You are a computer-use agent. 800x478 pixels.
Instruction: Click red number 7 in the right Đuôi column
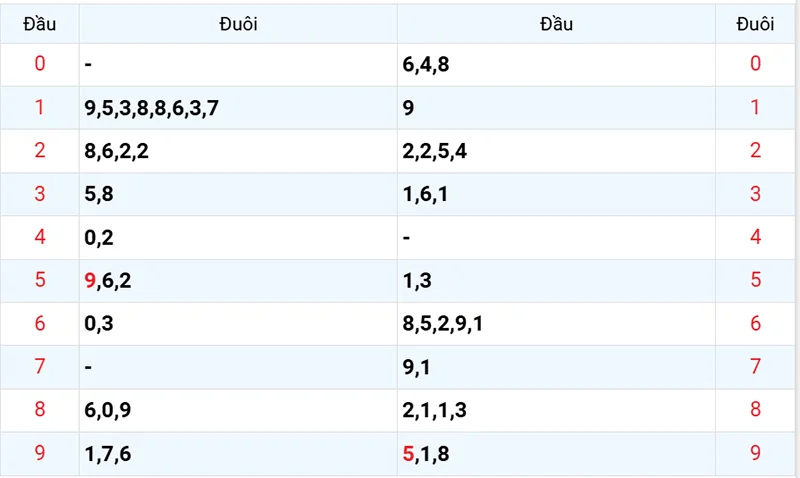click(755, 367)
